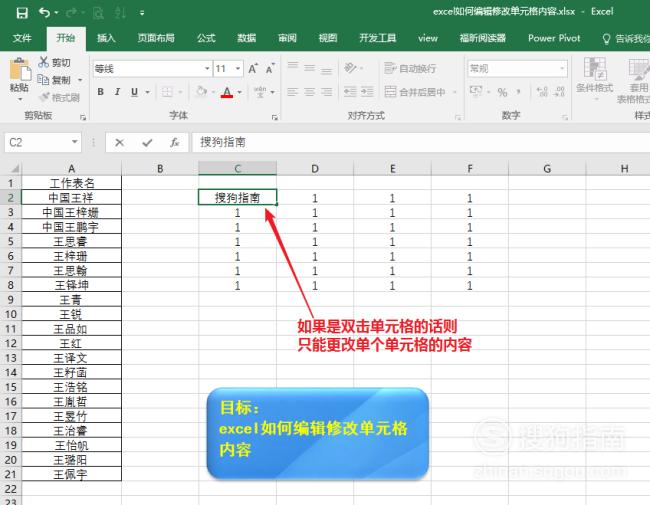Viewport: 650px width, 505px height.
Task: Increase font size with large A icon
Action: [253, 68]
